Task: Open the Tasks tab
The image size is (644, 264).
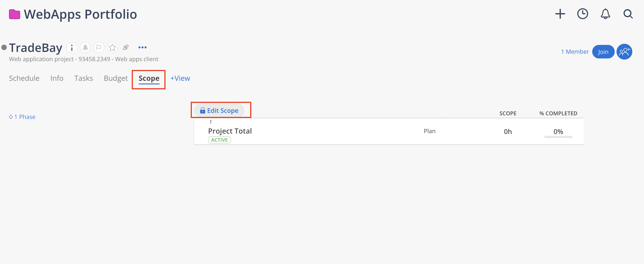Action: (84, 78)
